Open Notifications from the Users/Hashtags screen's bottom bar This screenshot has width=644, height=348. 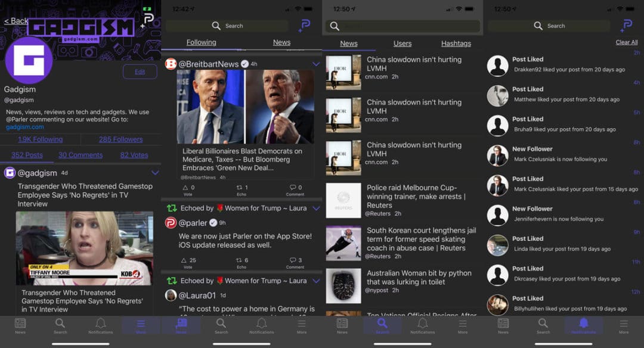(x=423, y=326)
